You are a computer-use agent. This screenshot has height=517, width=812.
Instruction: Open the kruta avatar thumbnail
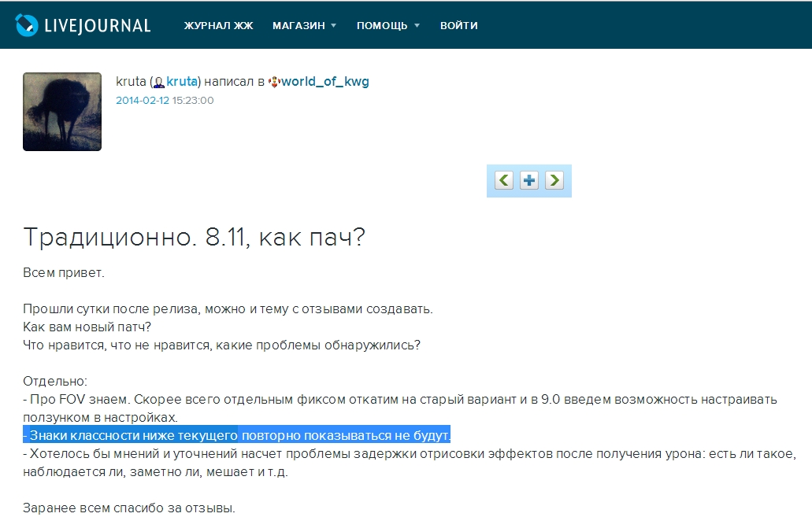62,112
